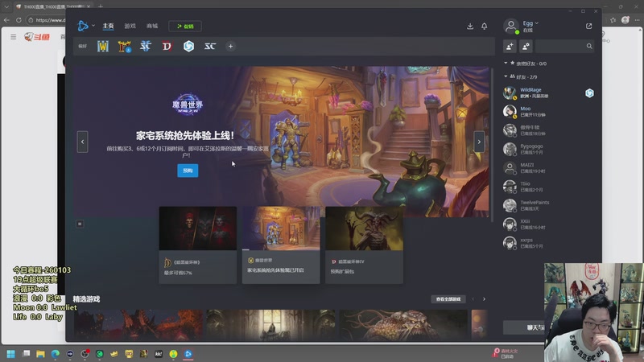This screenshot has height=362, width=644.
Task: Go to the next carousel banner
Action: pos(479,142)
